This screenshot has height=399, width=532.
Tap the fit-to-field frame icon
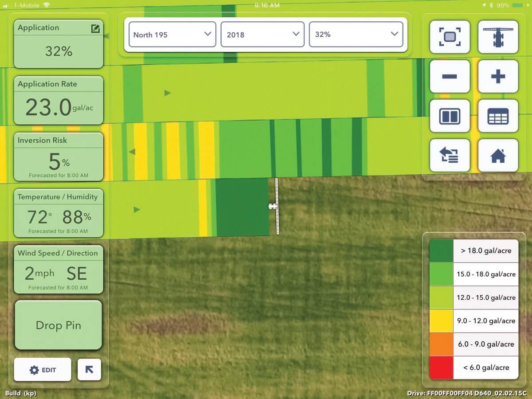tap(450, 37)
